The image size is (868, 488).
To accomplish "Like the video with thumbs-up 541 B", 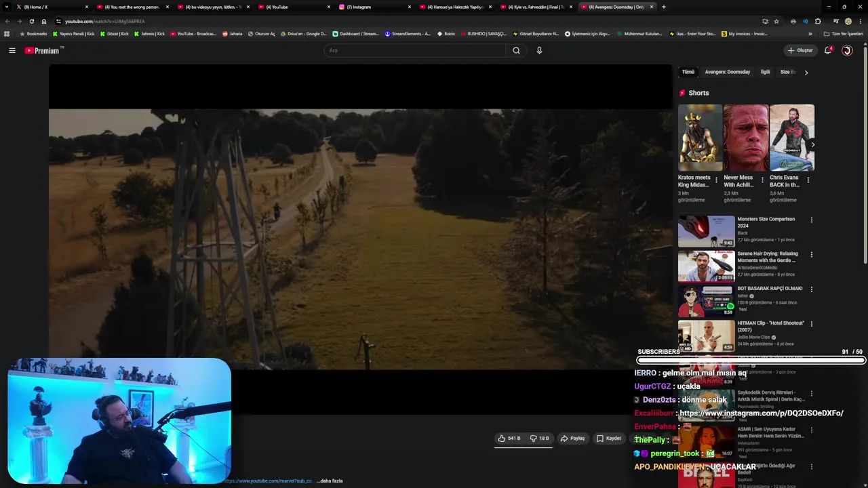I will point(509,439).
